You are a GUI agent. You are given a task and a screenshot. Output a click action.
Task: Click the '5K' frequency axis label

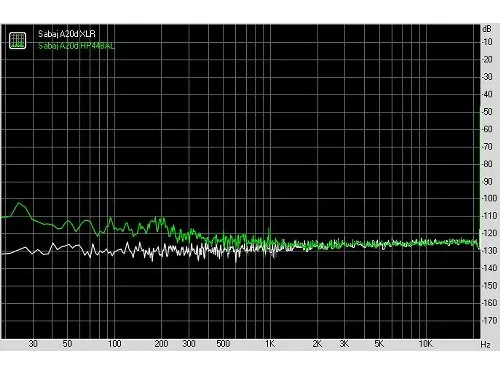pos(379,344)
